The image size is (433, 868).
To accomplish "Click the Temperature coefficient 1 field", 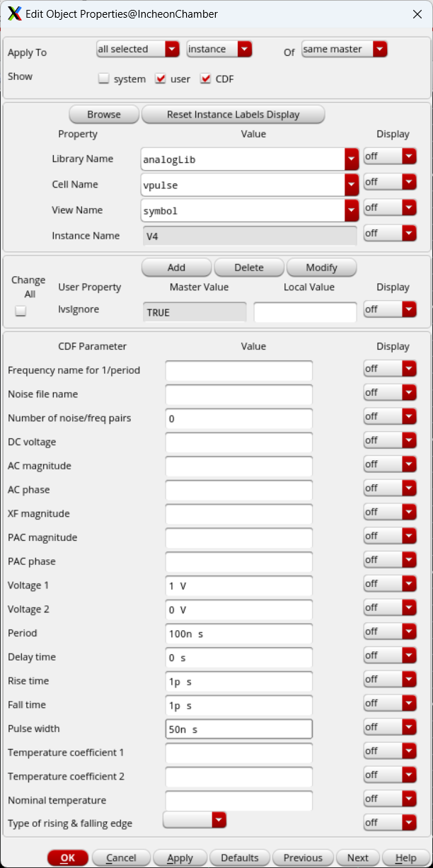I will coord(239,753).
